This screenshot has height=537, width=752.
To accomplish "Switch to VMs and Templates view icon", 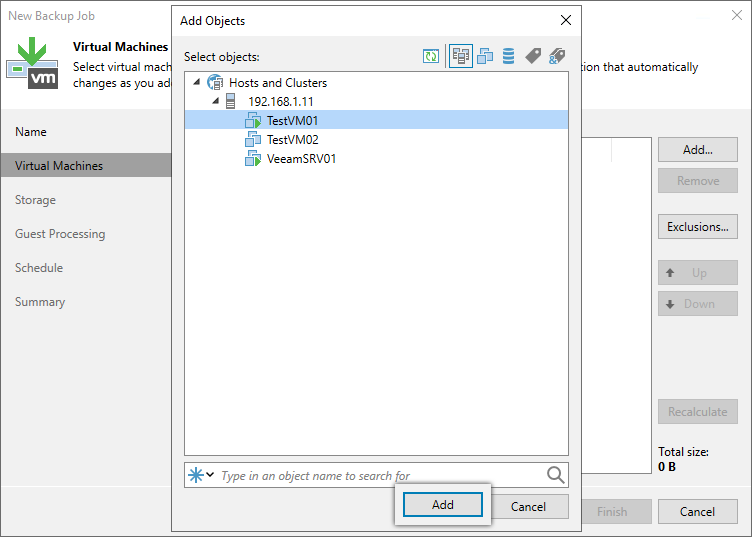I will 485,56.
